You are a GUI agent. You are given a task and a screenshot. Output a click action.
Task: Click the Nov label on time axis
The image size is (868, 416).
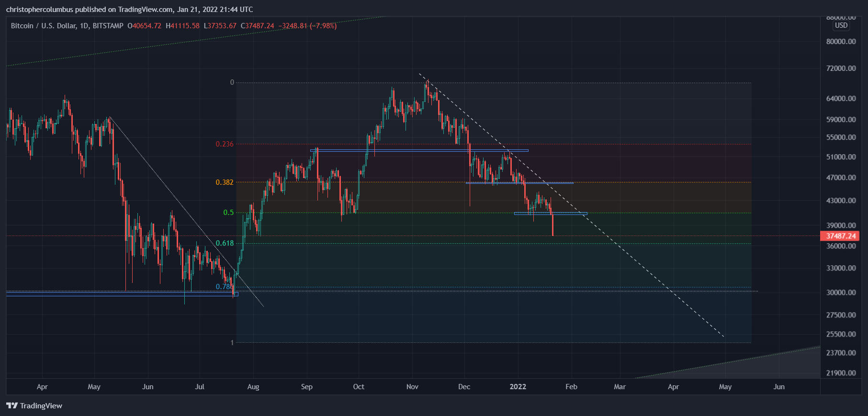(412, 387)
